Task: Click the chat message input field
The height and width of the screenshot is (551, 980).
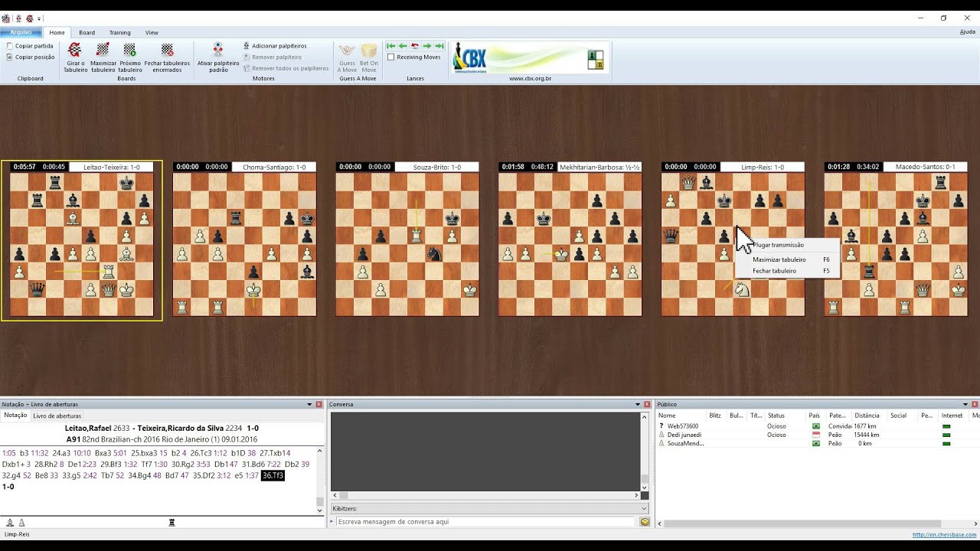Action: coord(485,522)
